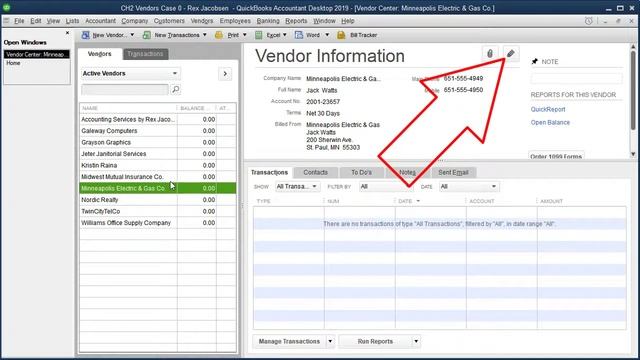Sort transactions by the AMOUNT column header
Viewport: 640px width, 360px height.
581,201
